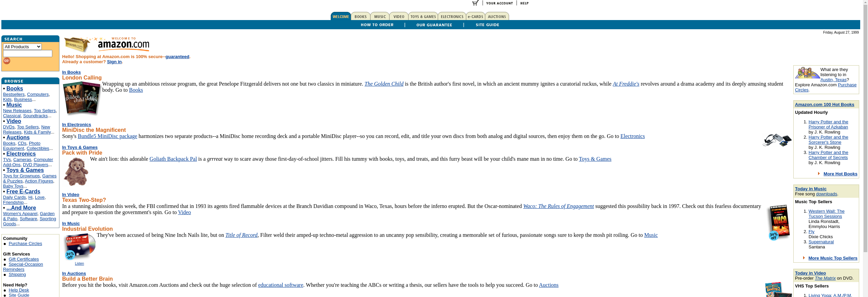The height and width of the screenshot is (297, 868).
Task: Open the Bundle5 MiniDisc package link
Action: (107, 136)
